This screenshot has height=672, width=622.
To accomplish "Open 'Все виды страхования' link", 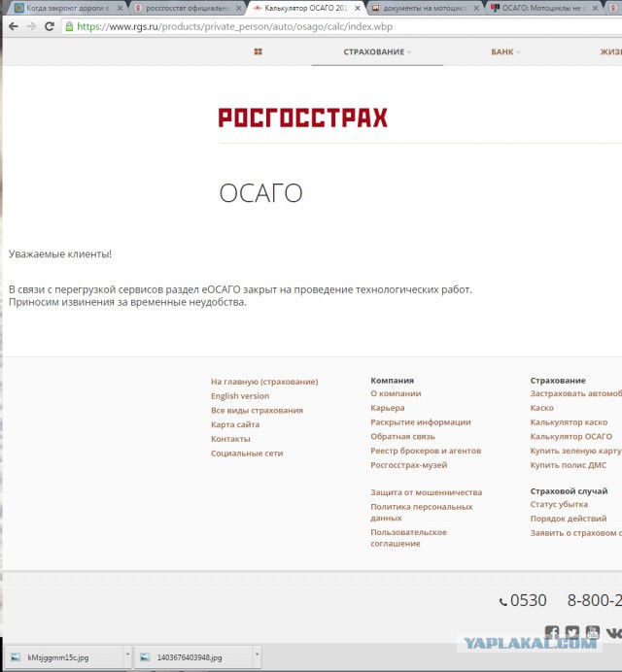I will [257, 410].
